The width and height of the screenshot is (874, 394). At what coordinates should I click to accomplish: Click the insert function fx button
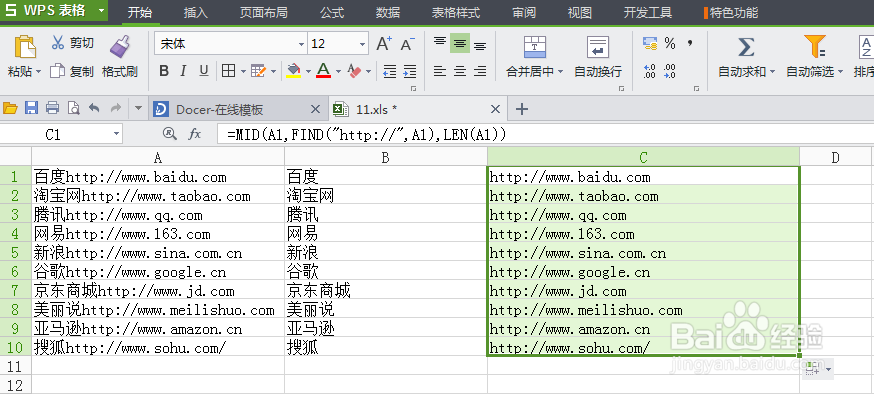(x=195, y=134)
